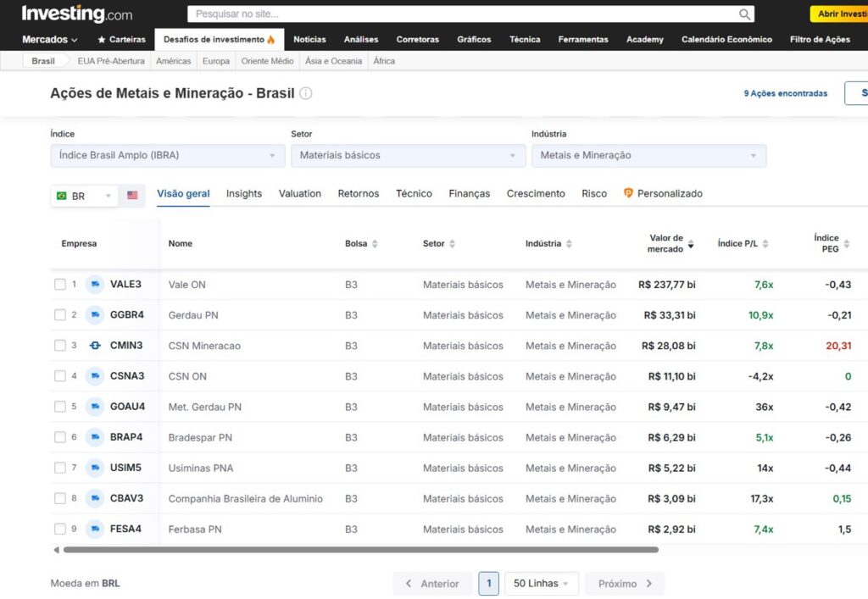This screenshot has height=599, width=868.
Task: Click the search magnifier icon
Action: 744,14
